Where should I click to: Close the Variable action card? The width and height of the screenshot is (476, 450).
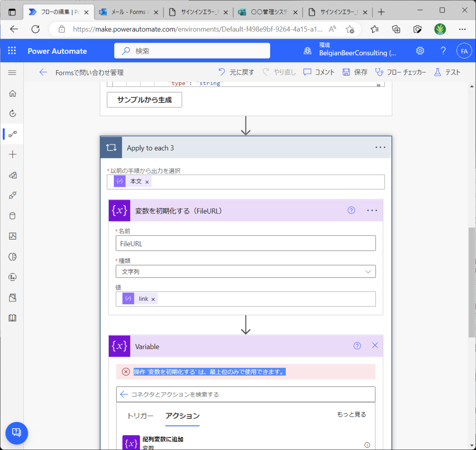(375, 346)
